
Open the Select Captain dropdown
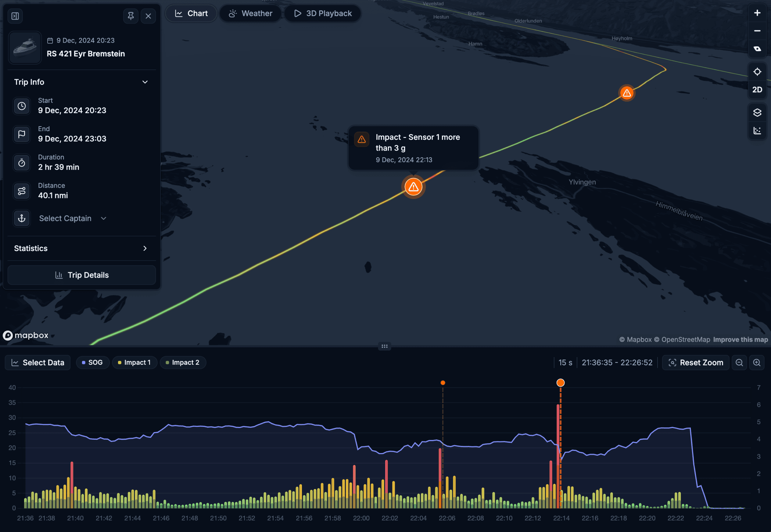click(x=72, y=218)
